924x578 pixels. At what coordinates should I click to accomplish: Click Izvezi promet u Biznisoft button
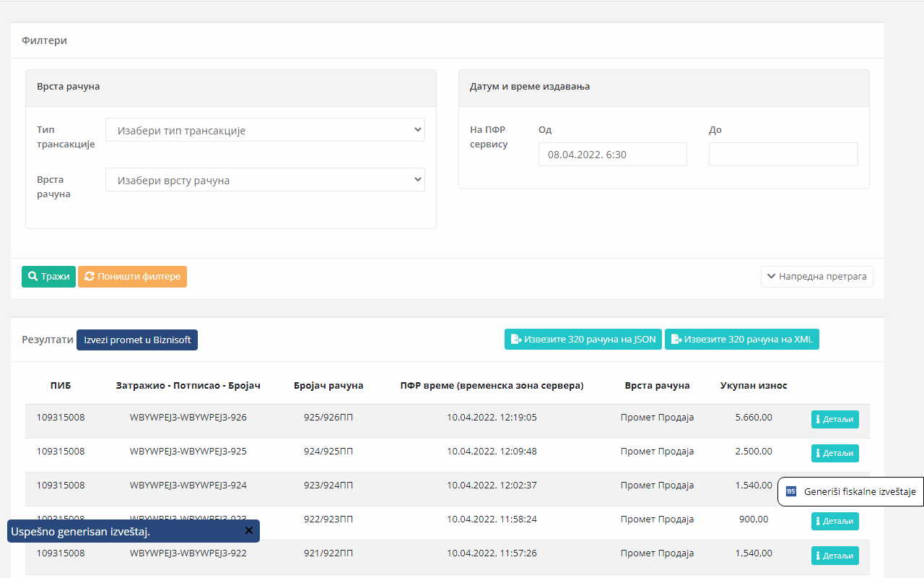(x=137, y=340)
